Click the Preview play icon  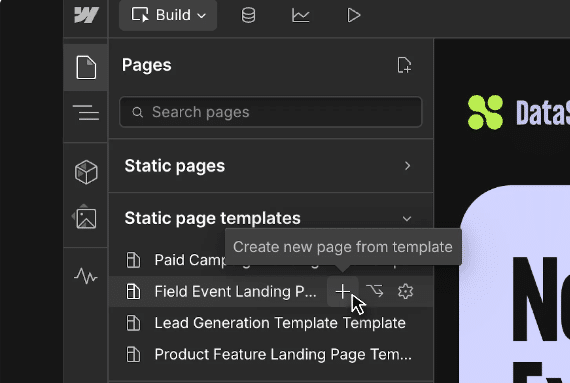(x=353, y=15)
